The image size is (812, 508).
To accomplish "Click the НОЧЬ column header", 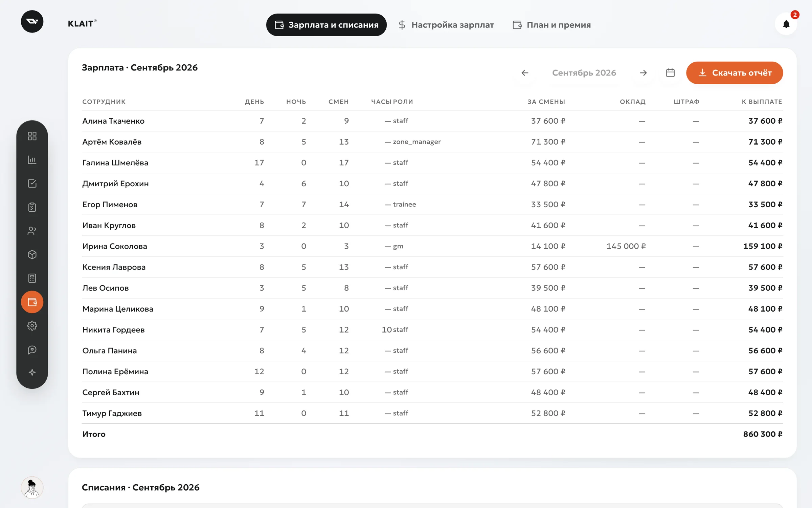I will click(x=296, y=102).
